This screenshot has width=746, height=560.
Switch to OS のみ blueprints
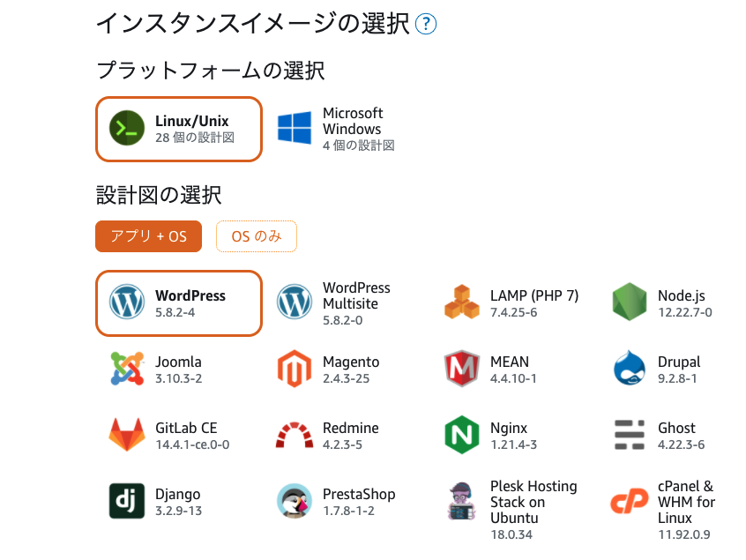(257, 236)
